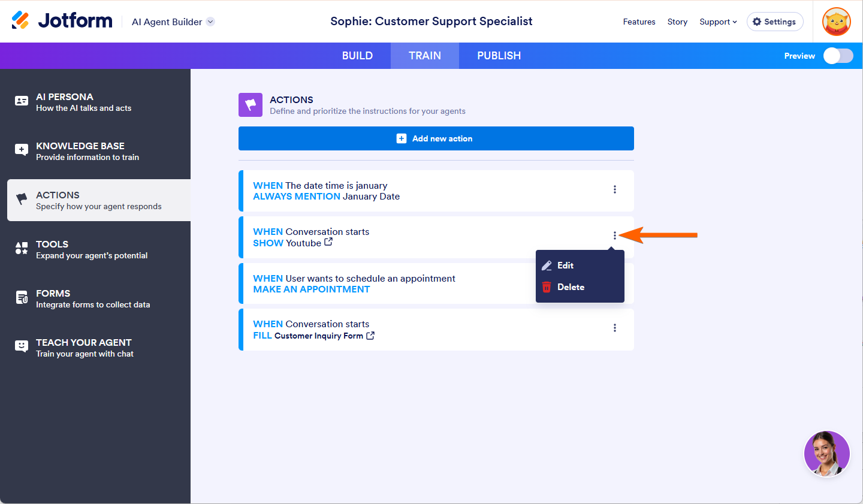863x504 pixels.
Task: Open Customer Inquiry Form external link icon
Action: point(370,336)
